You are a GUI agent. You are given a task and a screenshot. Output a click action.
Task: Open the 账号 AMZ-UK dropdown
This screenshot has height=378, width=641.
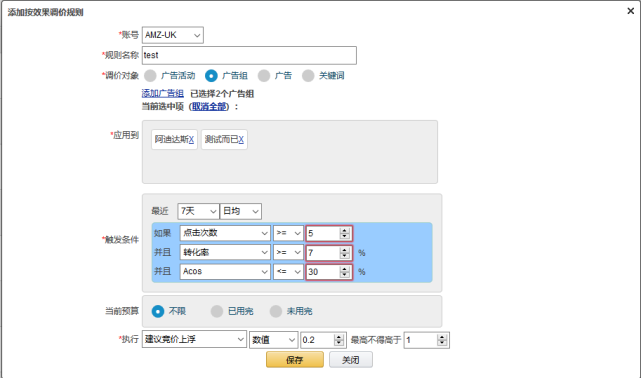(x=173, y=35)
